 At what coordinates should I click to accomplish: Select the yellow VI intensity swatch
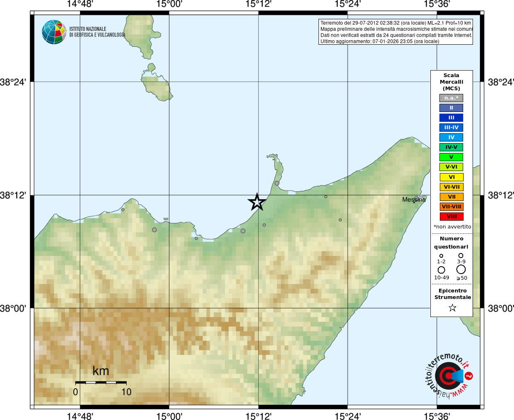[451, 177]
